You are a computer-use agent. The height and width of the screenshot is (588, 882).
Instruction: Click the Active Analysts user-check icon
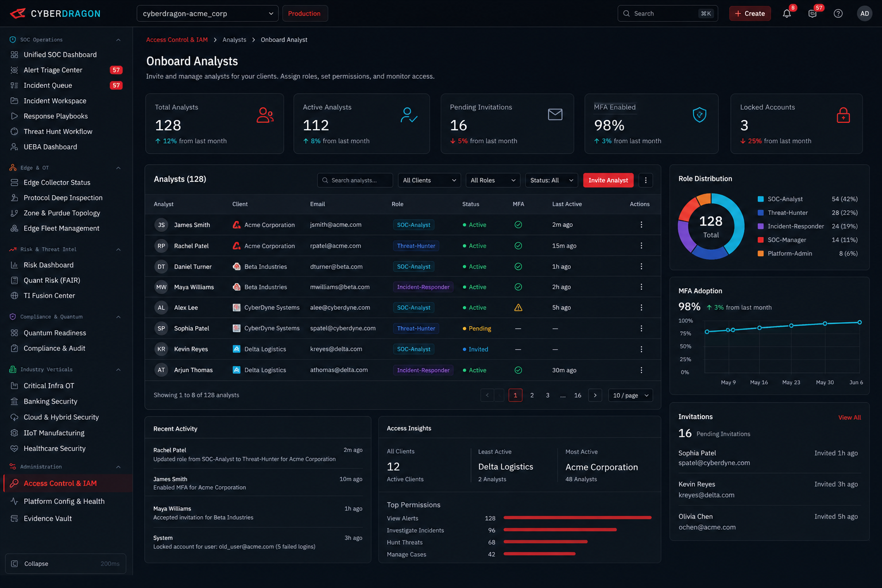click(x=409, y=115)
